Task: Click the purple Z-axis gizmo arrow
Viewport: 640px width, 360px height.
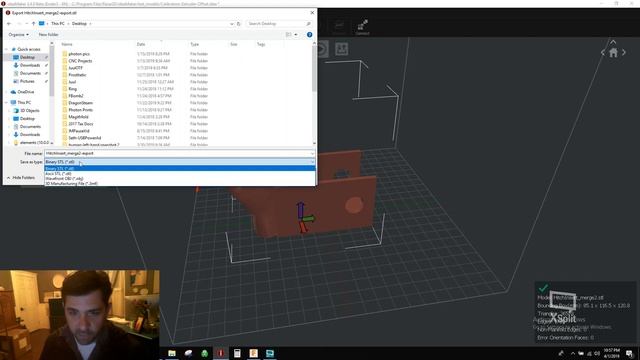Action: click(x=300, y=209)
